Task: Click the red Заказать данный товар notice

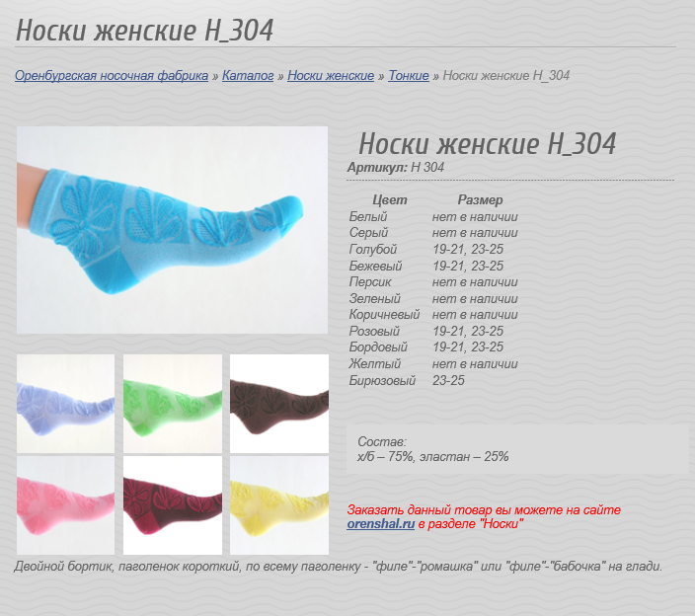Action: (x=484, y=516)
